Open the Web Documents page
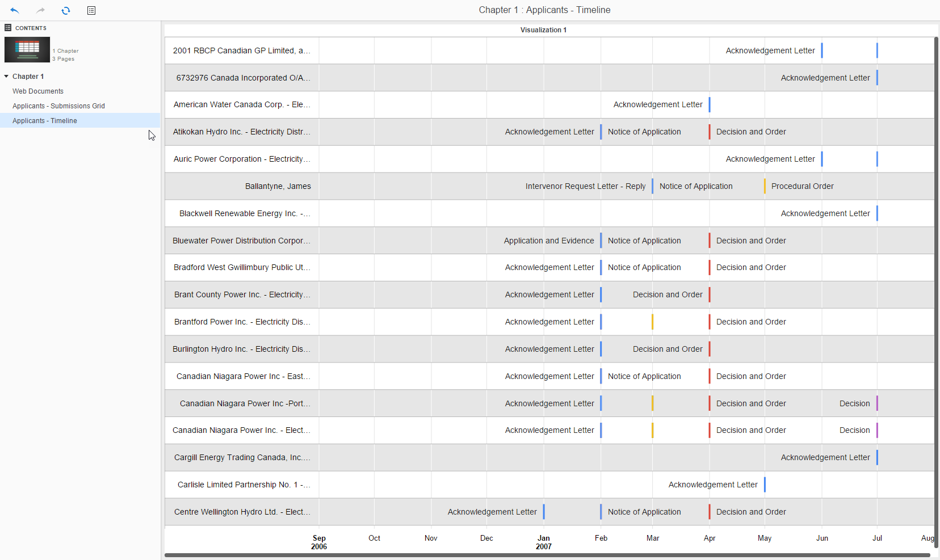940x560 pixels. tap(38, 91)
